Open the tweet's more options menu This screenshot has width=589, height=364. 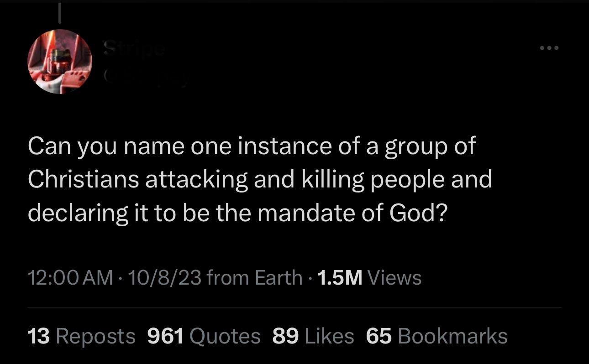(x=550, y=47)
